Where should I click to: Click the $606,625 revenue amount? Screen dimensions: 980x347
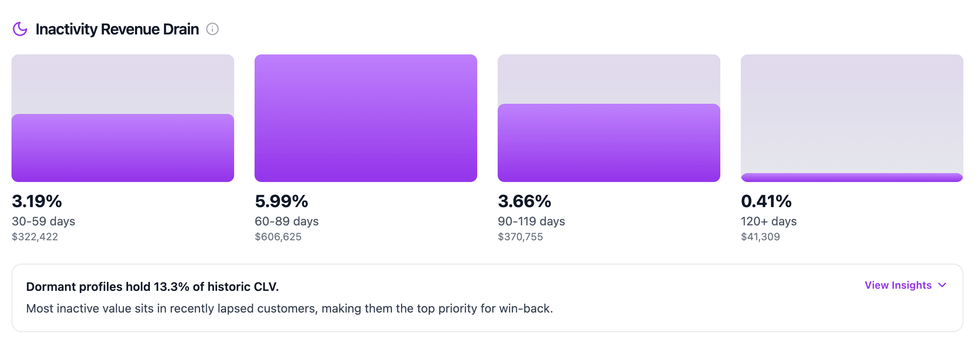click(278, 237)
